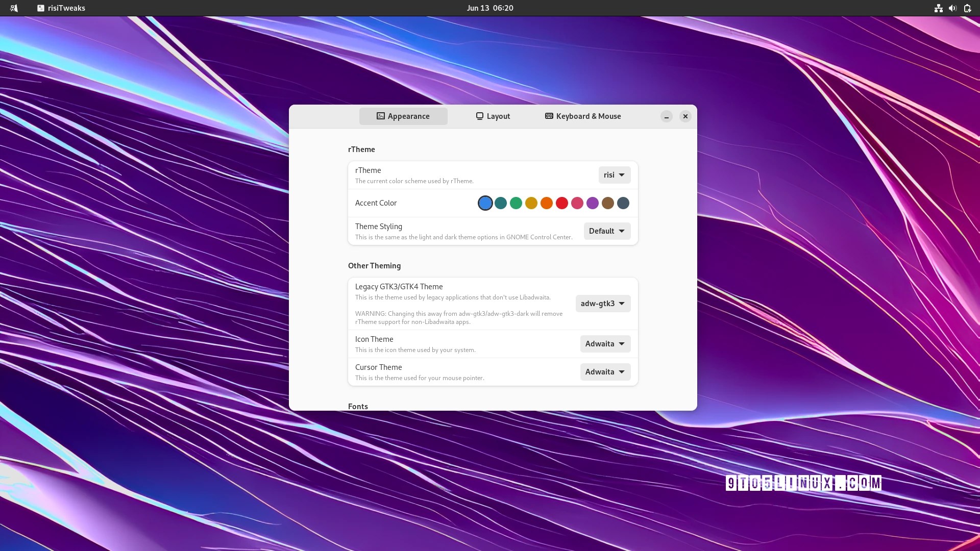The height and width of the screenshot is (551, 980).
Task: Open the date and time clock
Action: [x=489, y=8]
